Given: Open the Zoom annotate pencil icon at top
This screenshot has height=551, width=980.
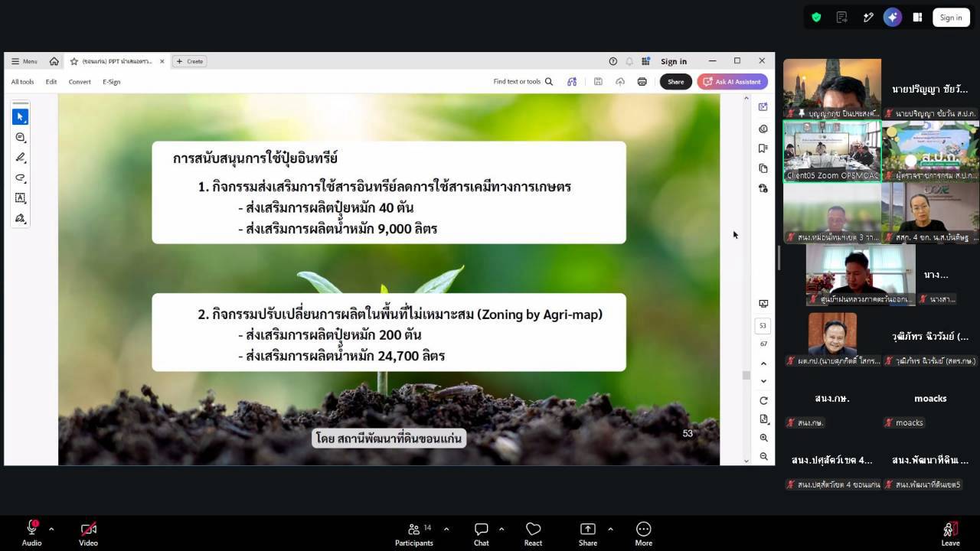Looking at the screenshot, I should [x=867, y=17].
